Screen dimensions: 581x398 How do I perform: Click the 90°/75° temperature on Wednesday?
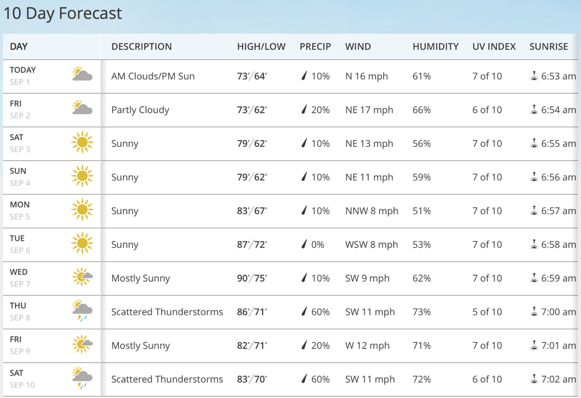tap(252, 278)
